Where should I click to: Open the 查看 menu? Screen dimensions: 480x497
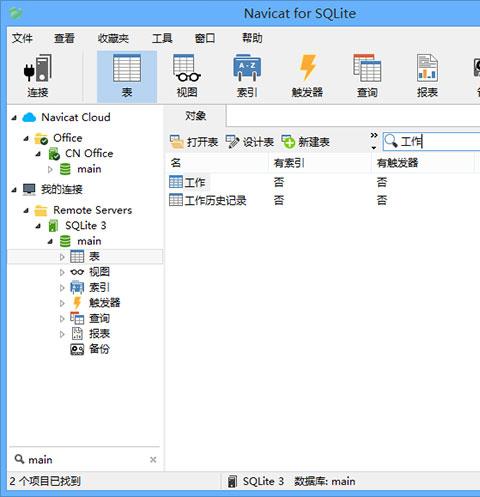[x=64, y=38]
